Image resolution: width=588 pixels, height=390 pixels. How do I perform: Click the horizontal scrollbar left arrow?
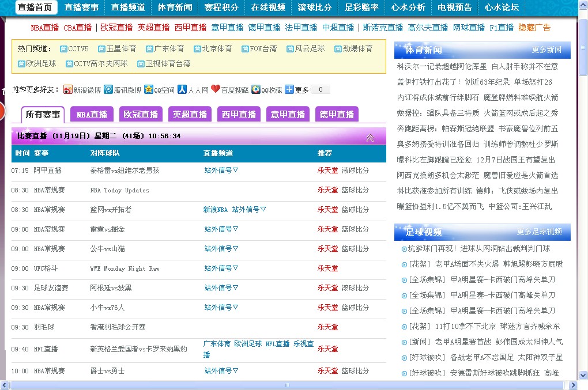click(x=4, y=385)
